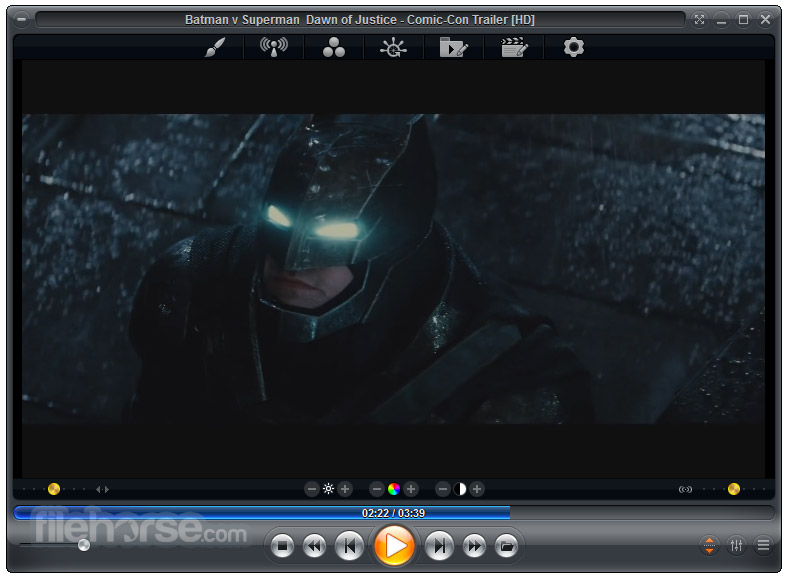Reset brightness via sun icon

coord(328,489)
